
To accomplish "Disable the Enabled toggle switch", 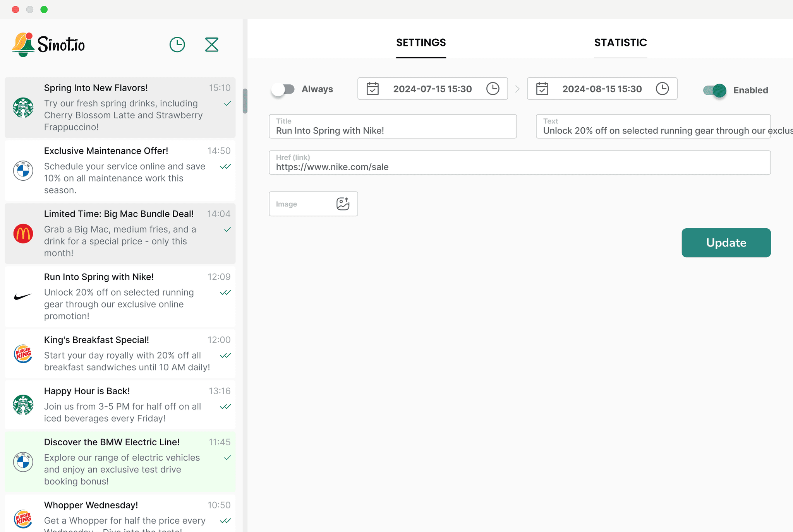I will click(715, 90).
